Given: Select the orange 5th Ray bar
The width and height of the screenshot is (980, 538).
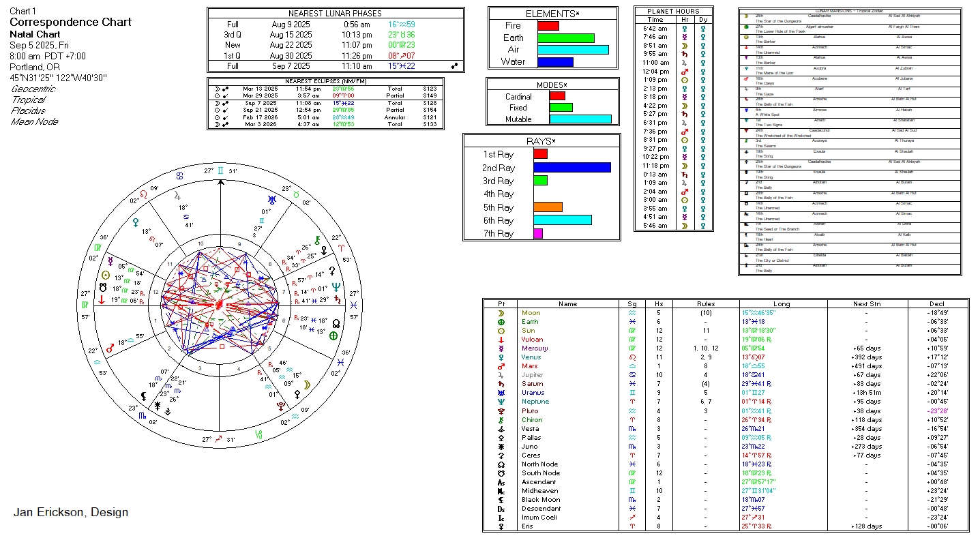Looking at the screenshot, I should click(x=548, y=207).
